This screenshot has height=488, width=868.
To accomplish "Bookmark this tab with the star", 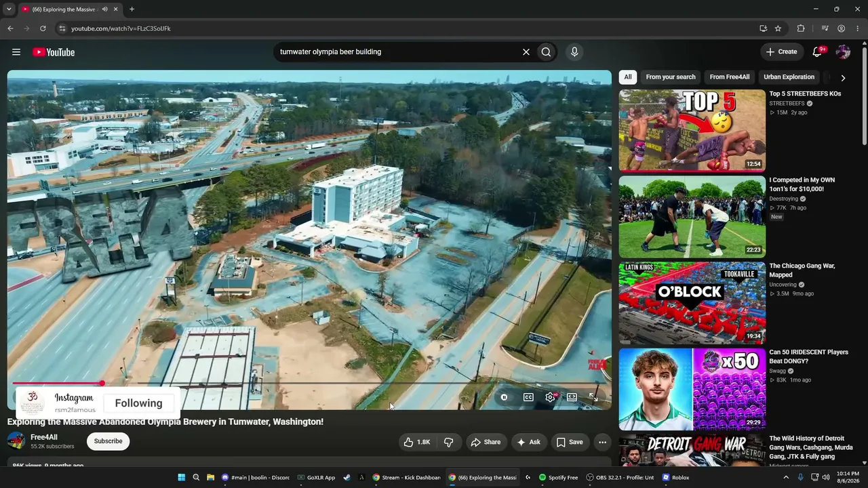I will (x=778, y=28).
